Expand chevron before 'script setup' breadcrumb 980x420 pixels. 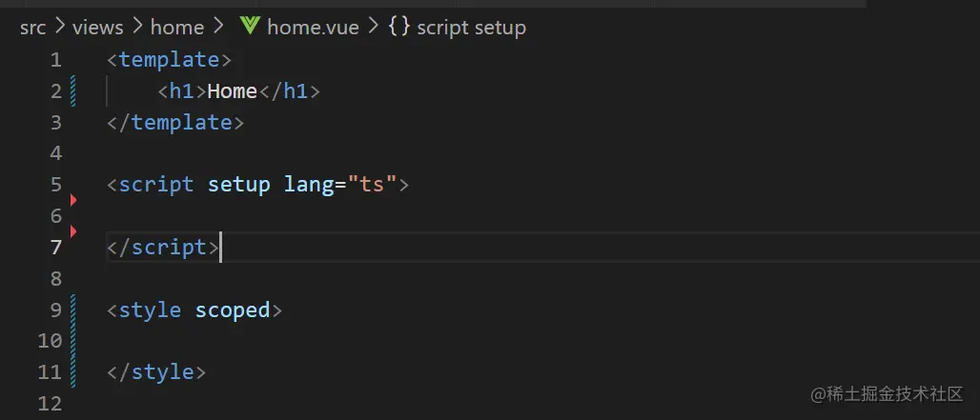click(x=373, y=27)
